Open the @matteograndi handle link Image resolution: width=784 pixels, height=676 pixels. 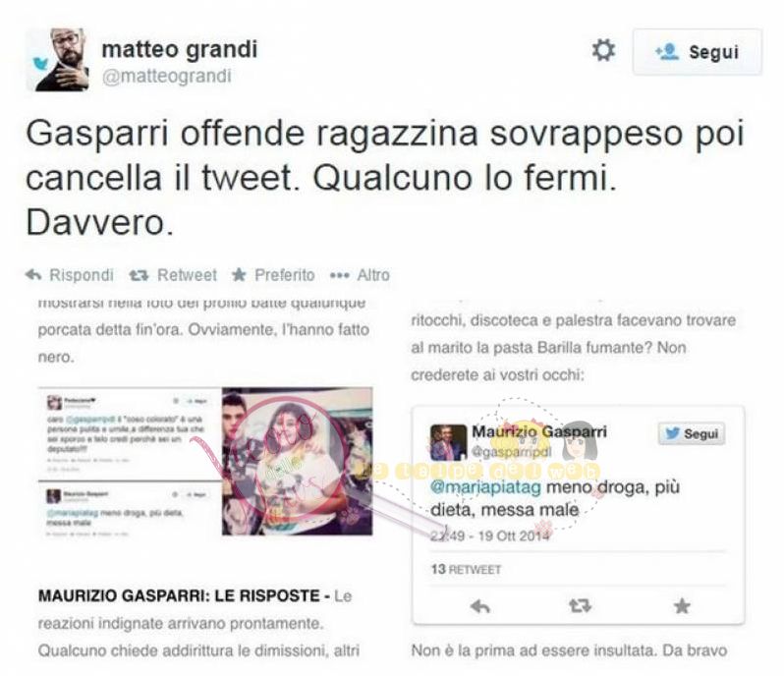pyautogui.click(x=166, y=76)
